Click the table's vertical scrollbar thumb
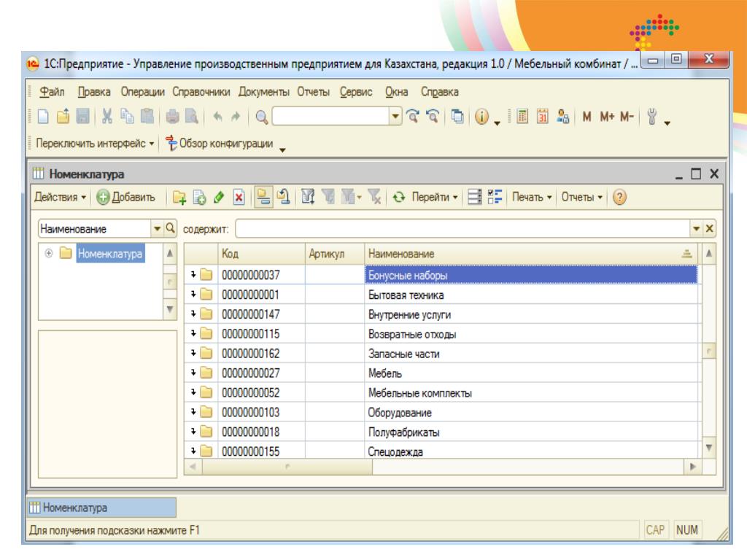 click(x=709, y=351)
